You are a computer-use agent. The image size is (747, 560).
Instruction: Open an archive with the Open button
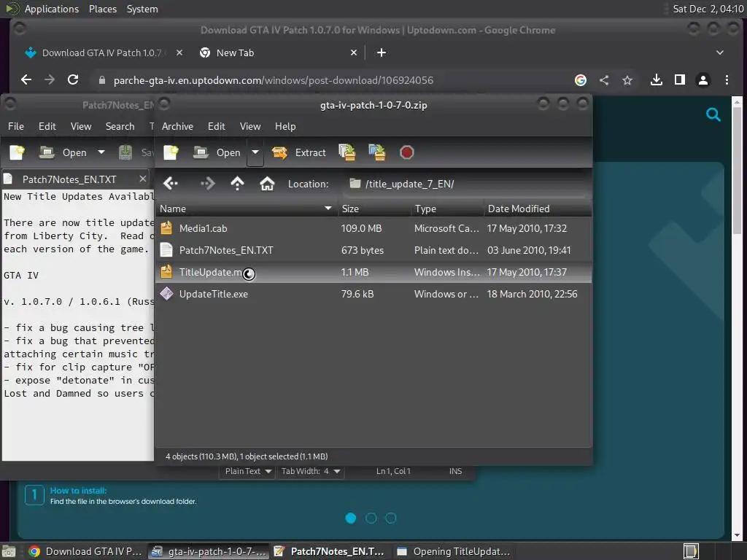point(217,152)
